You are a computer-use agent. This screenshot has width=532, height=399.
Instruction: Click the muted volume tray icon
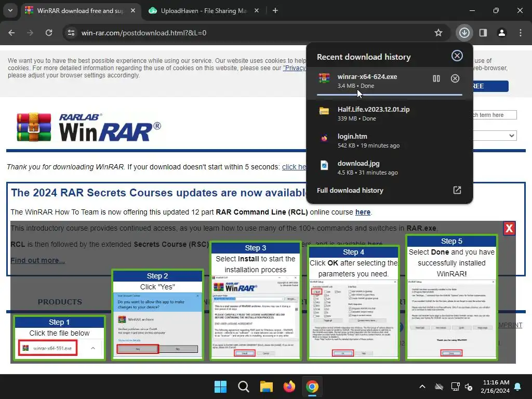(x=469, y=387)
